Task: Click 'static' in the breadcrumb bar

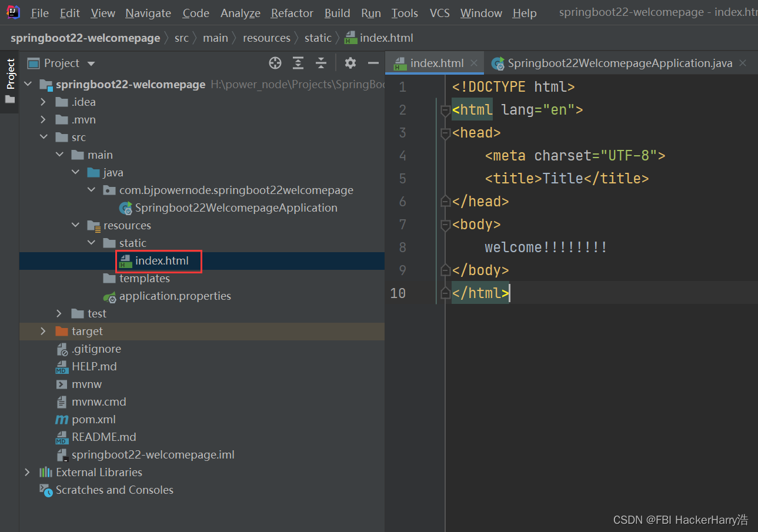Action: 318,38
